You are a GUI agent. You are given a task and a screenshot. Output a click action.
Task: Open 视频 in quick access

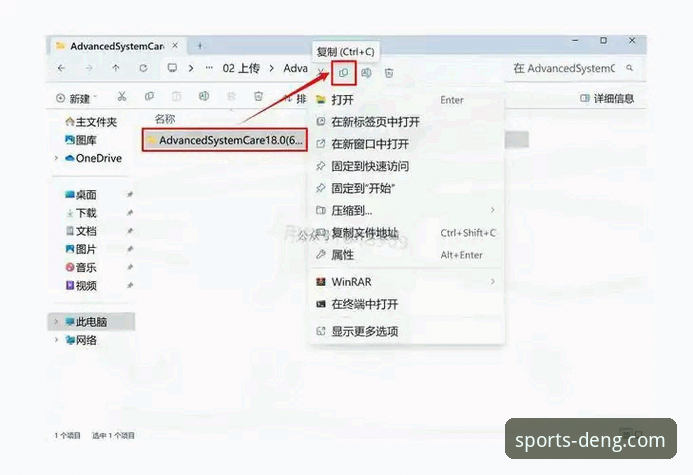[80, 285]
